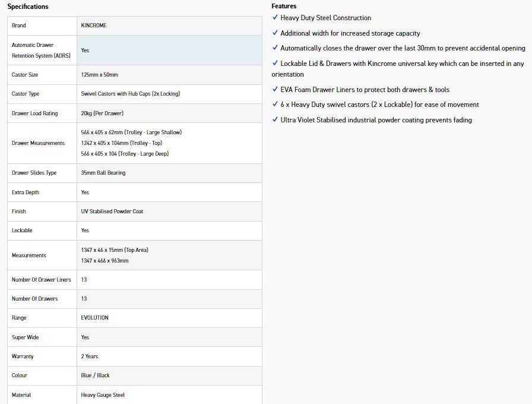Click the Colour label
Viewport: 532px width, 404px height.
coord(20,375)
